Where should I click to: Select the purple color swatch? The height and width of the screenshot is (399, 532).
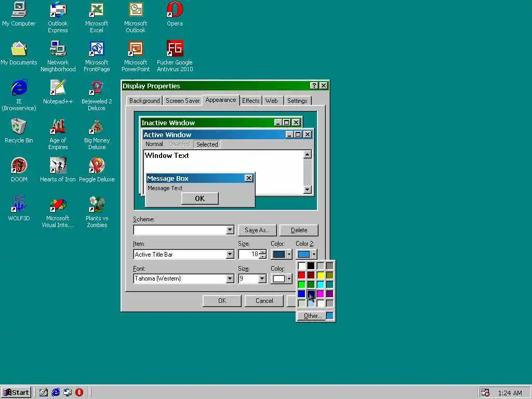pos(329,294)
